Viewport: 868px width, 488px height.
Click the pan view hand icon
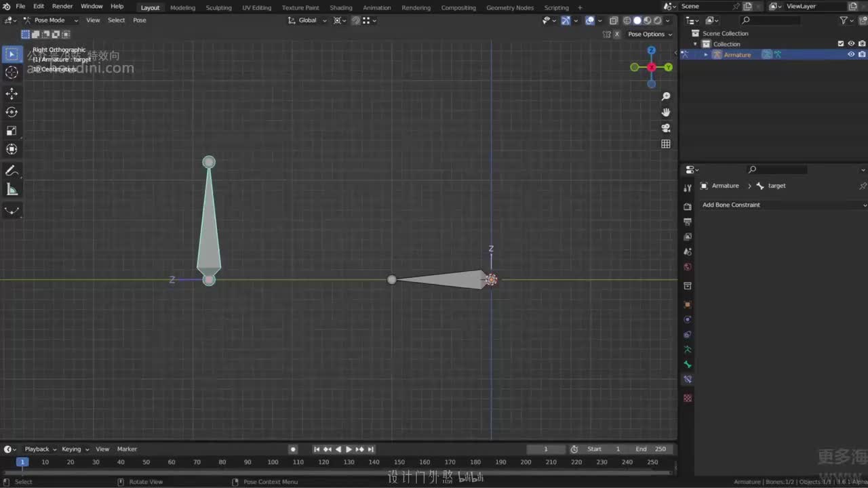tap(666, 113)
